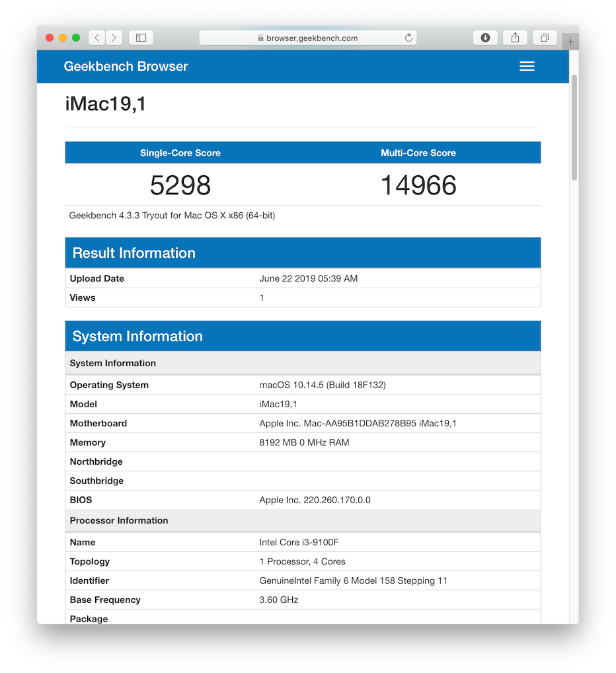Click the Upload Date label
Image resolution: width=616 pixels, height=673 pixels.
(97, 278)
